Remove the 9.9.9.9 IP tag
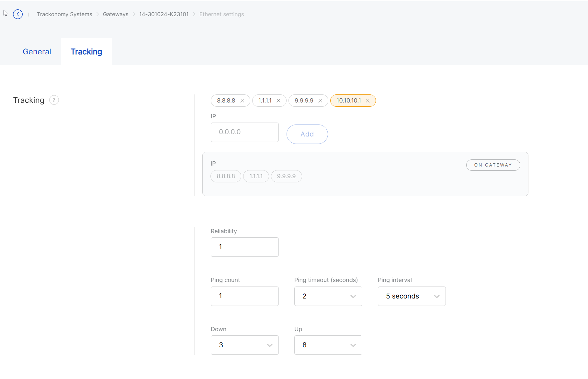Screen dimensions: 588x379 pos(320,101)
